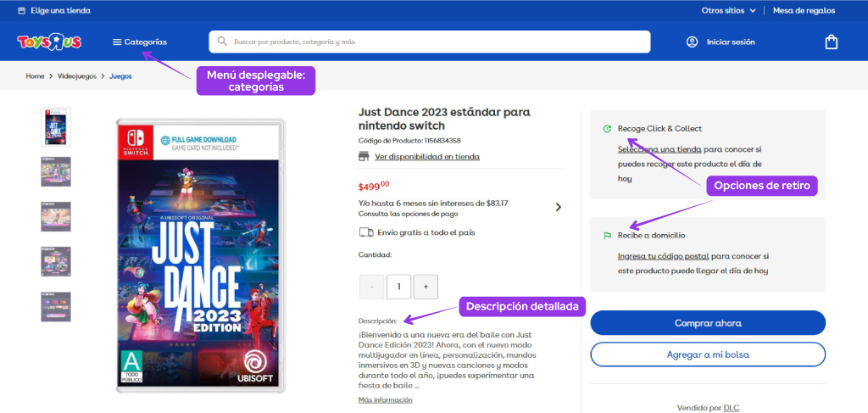This screenshot has height=413, width=868.
Task: Click the search magnifier icon
Action: pyautogui.click(x=222, y=42)
